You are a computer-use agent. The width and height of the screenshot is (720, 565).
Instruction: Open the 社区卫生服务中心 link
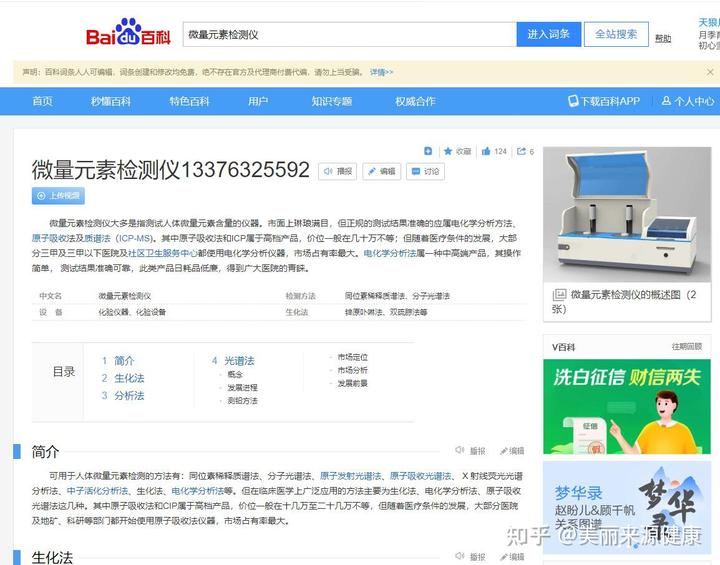coord(163,253)
